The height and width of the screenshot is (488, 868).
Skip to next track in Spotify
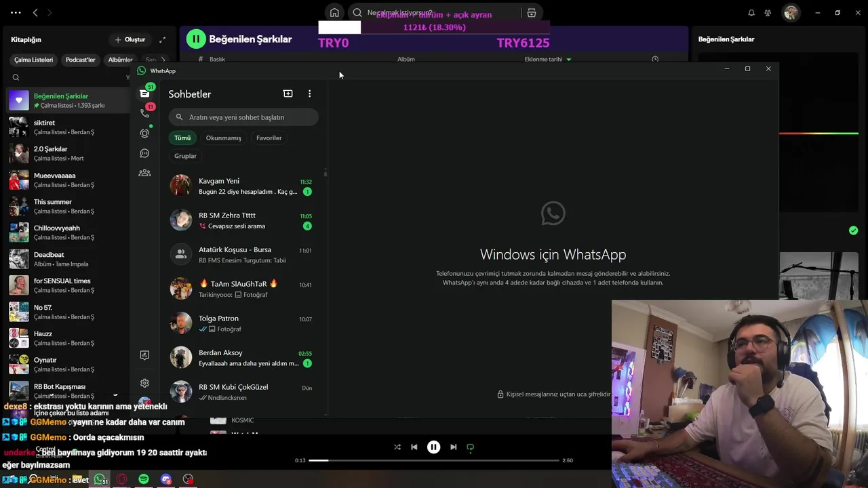click(453, 447)
